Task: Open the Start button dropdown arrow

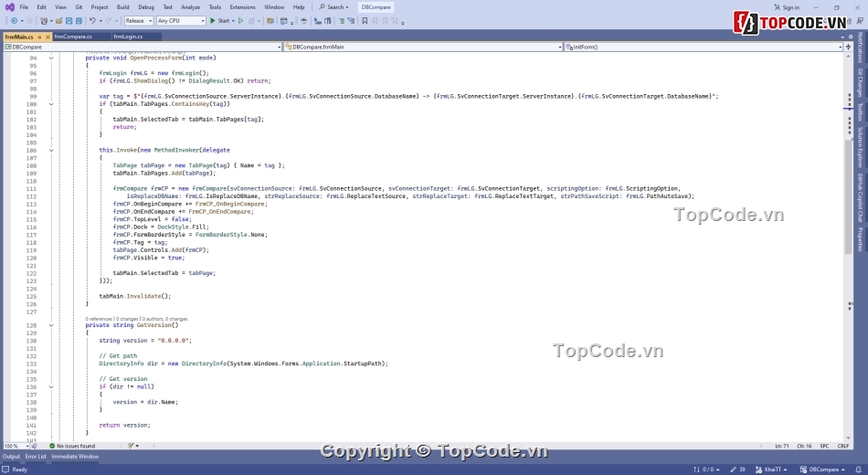Action: 233,20
